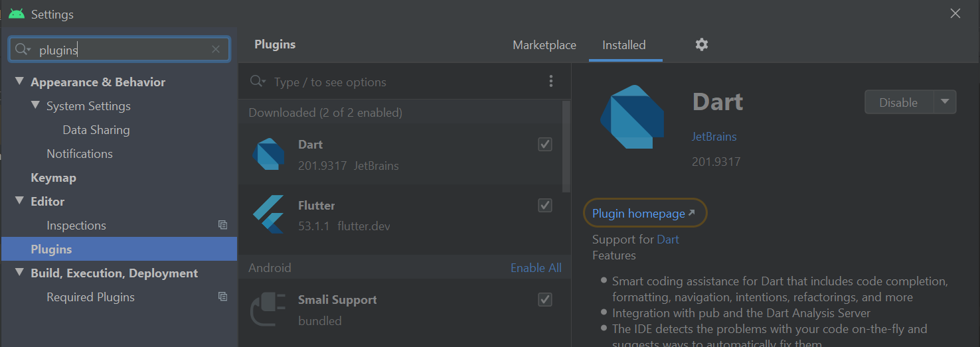Click the Android group header
Screen dimensions: 980x347
[270, 268]
